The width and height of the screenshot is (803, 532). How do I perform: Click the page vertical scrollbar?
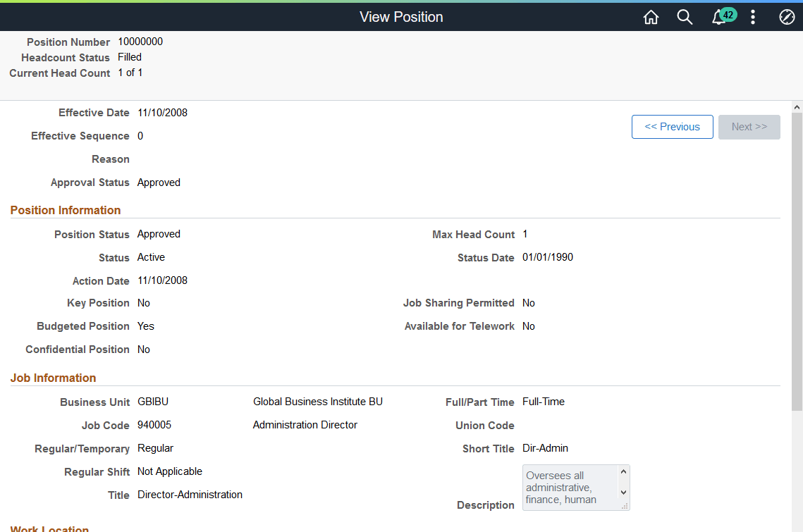point(797,282)
